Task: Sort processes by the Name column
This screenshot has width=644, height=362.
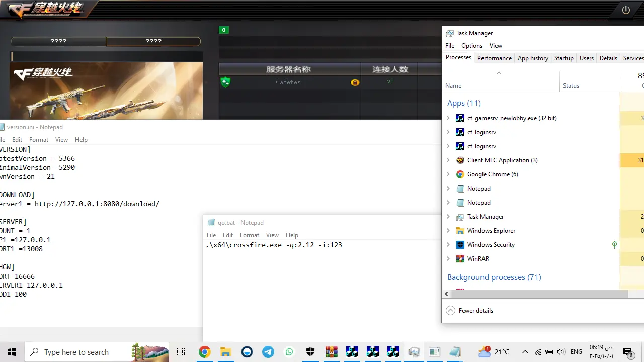Action: (x=453, y=86)
